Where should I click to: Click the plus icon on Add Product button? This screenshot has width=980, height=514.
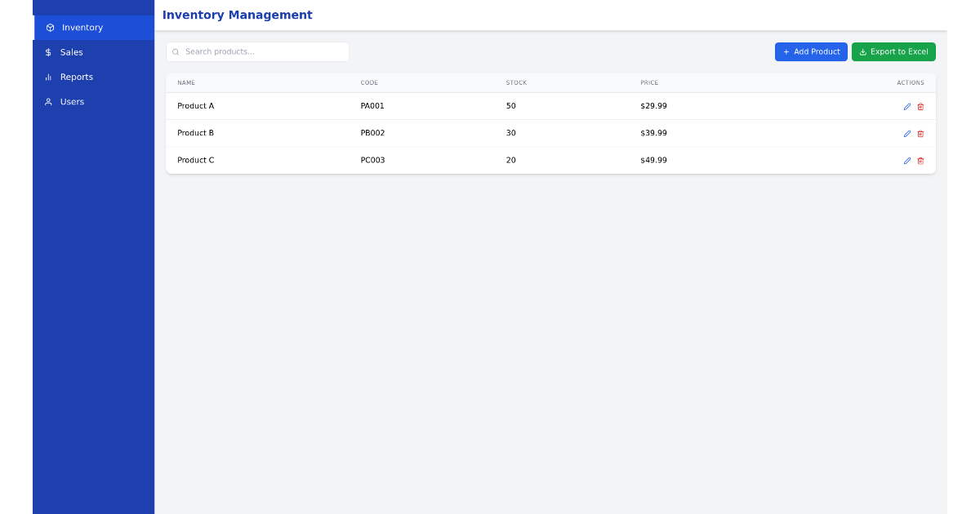coord(786,51)
